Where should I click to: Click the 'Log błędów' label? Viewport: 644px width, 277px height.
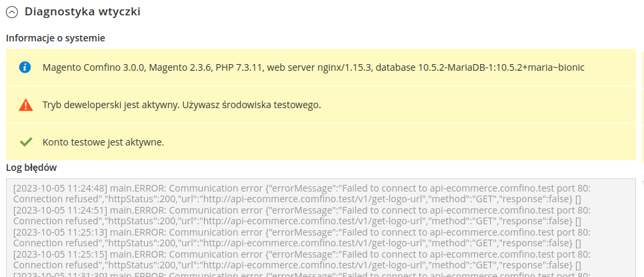tap(31, 168)
